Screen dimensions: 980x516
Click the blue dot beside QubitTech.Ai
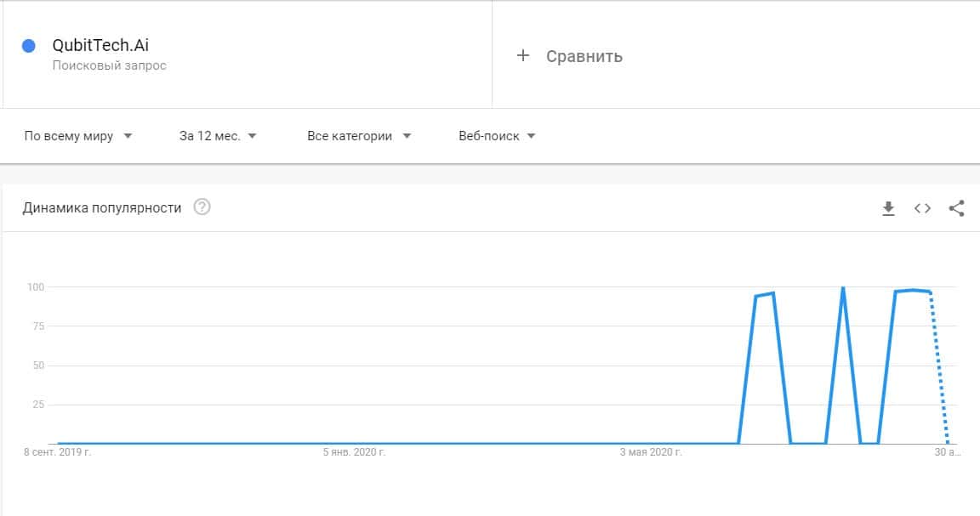coord(28,47)
